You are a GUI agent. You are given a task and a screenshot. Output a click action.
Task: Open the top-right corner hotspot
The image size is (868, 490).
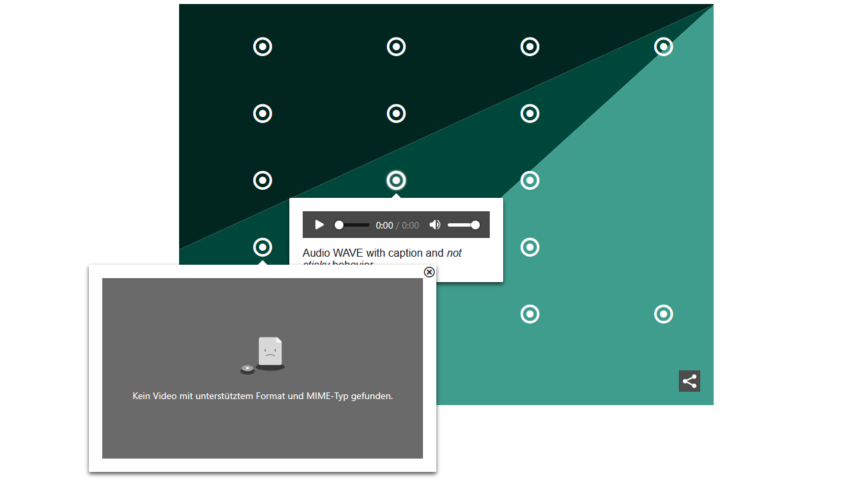(x=664, y=47)
